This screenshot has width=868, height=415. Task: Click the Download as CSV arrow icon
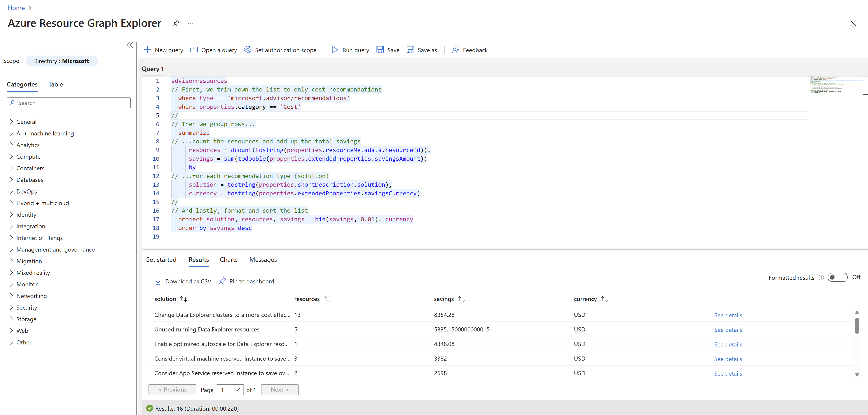158,281
